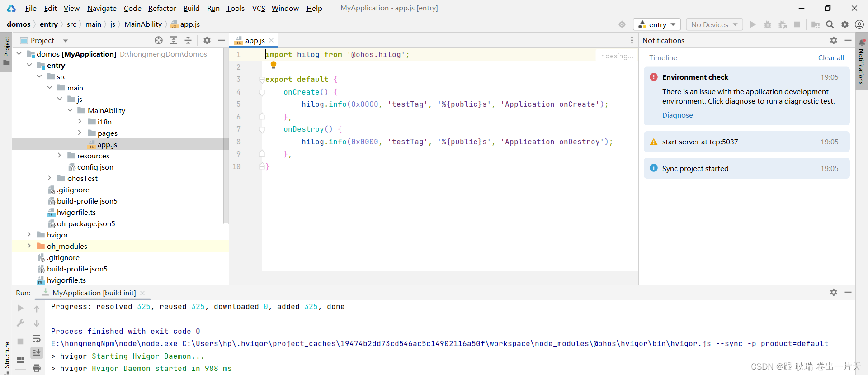Open the Refactor menu

(x=162, y=8)
